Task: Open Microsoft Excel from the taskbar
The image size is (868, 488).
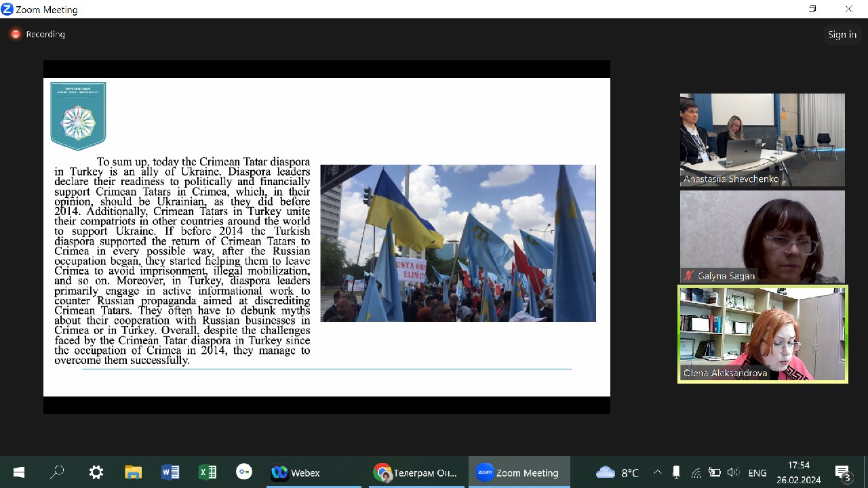Action: click(x=207, y=472)
